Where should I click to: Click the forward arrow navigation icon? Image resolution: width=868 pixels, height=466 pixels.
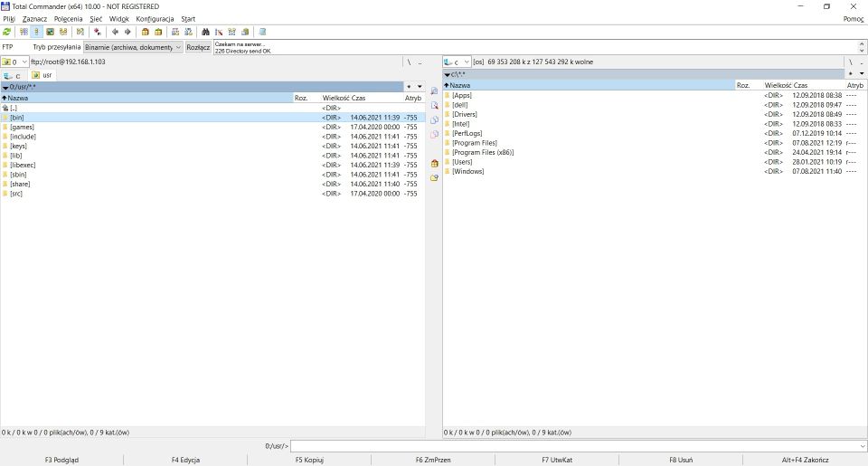click(127, 32)
